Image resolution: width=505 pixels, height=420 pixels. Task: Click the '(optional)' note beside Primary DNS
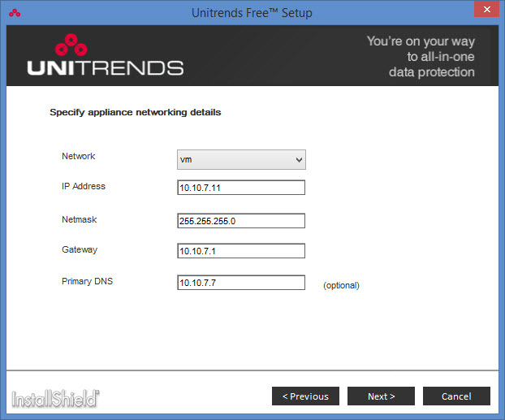click(x=341, y=286)
